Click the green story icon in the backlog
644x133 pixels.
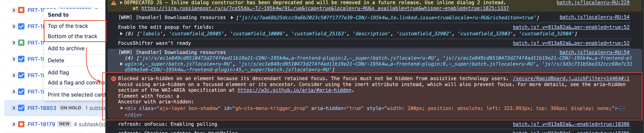click(x=21, y=43)
